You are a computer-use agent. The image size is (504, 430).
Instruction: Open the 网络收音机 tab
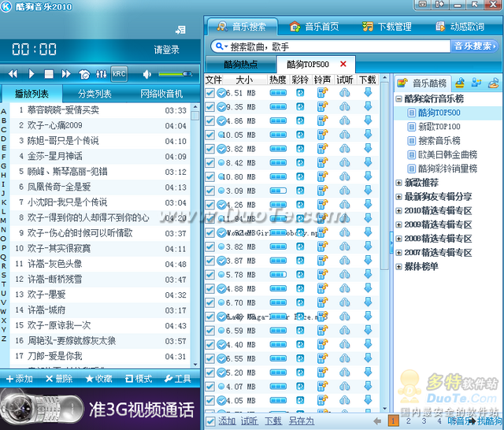(x=161, y=94)
